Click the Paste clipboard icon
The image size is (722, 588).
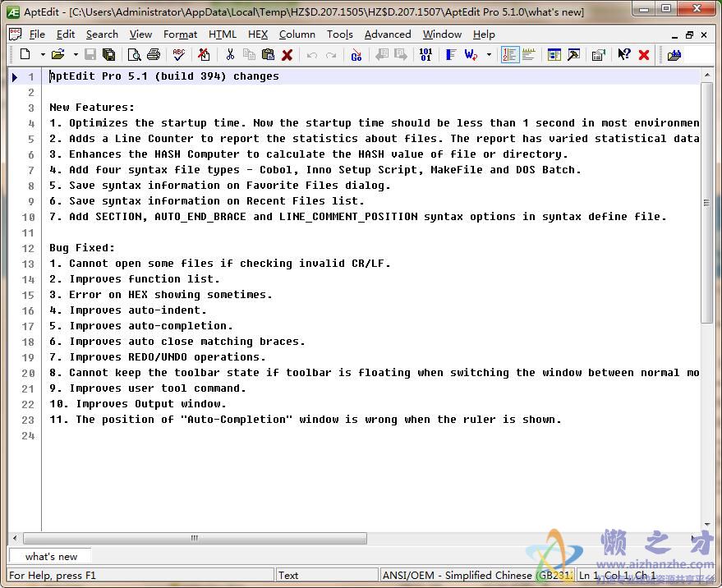click(268, 55)
